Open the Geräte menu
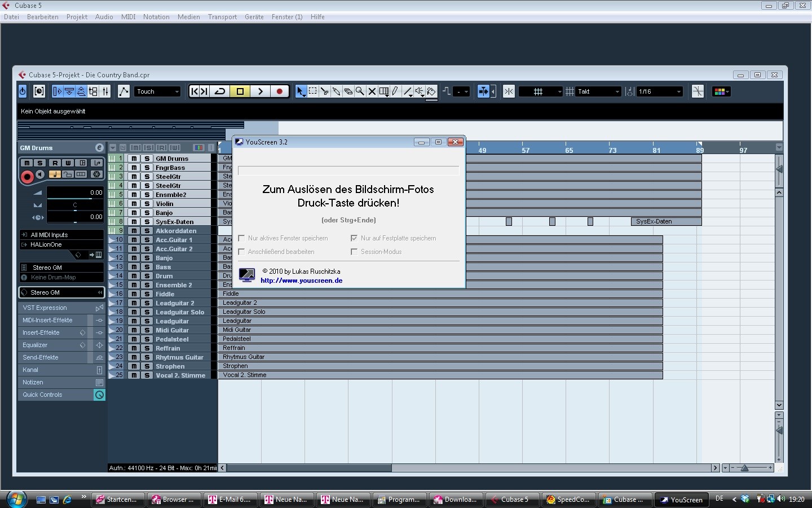The image size is (812, 508). pos(254,17)
